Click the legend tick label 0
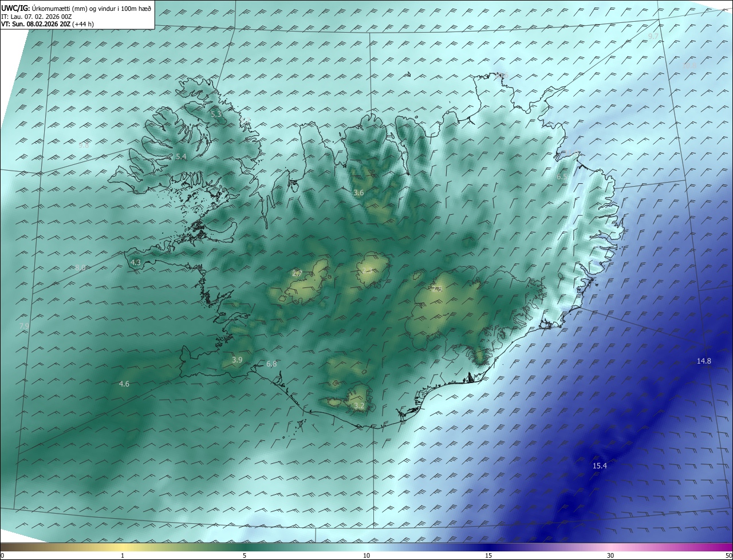The image size is (733, 560). [x=2, y=556]
